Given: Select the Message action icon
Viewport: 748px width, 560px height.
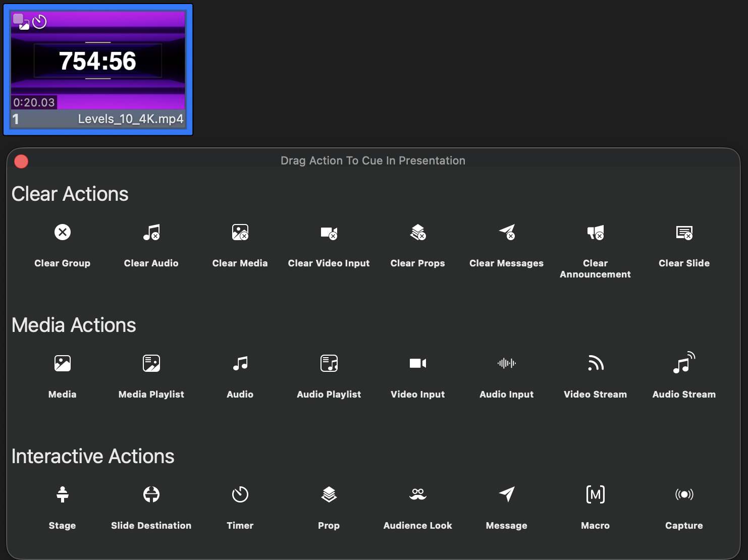Looking at the screenshot, I should pos(507,494).
